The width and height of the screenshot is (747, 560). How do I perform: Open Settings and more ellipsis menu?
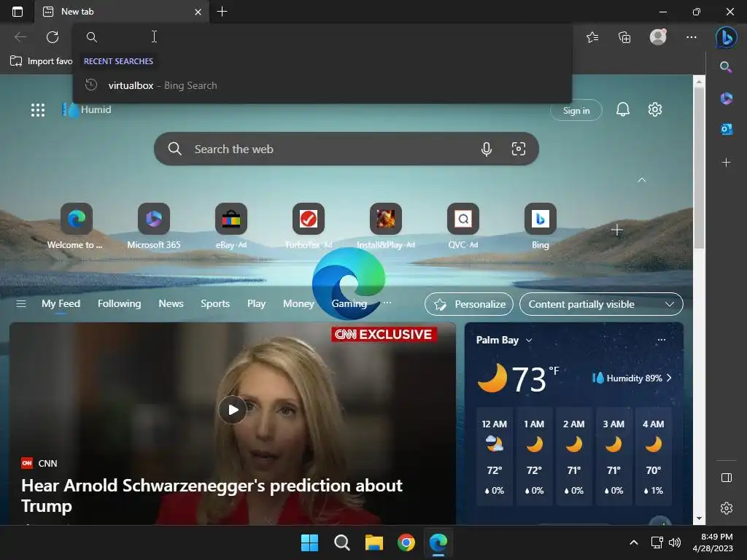[692, 36]
